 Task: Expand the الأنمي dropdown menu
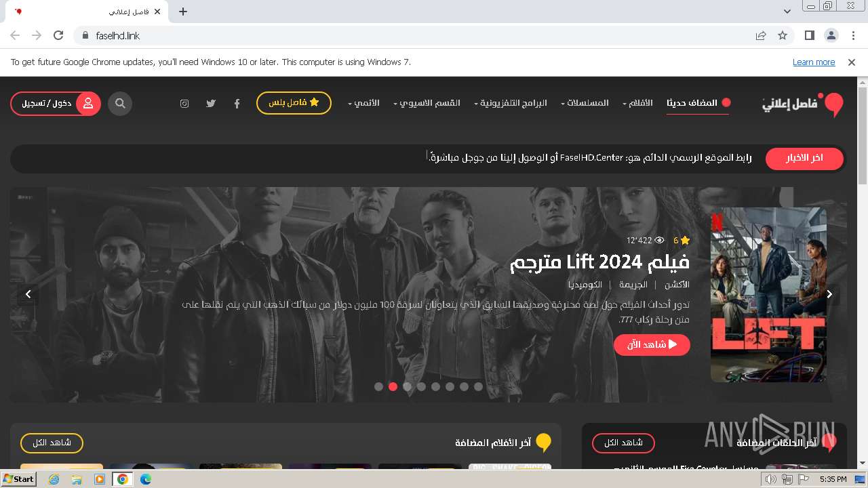click(363, 103)
